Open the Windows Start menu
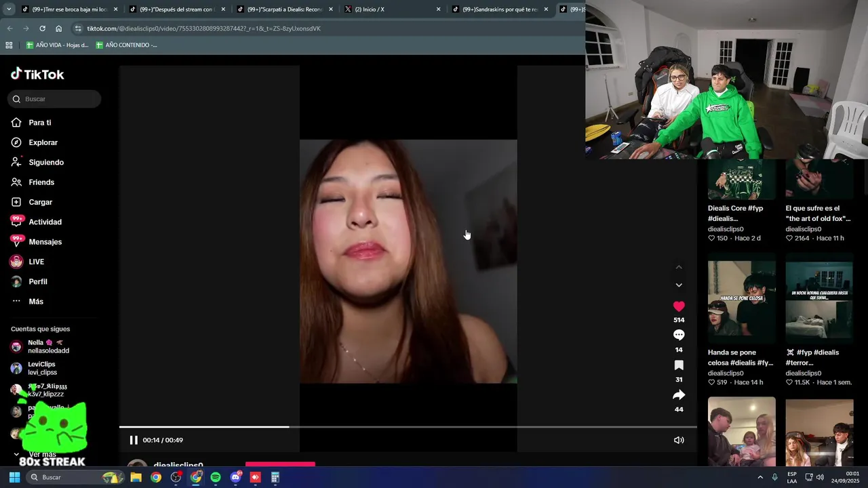The image size is (868, 488). [14, 477]
